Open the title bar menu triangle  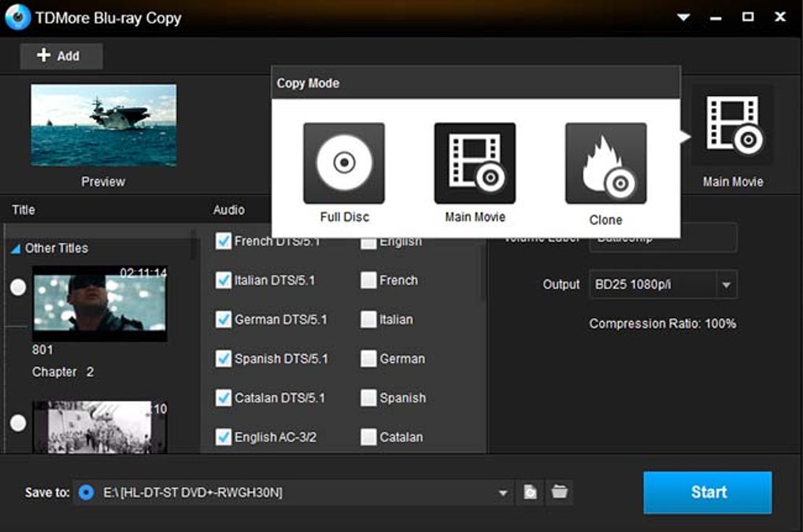pos(683,17)
